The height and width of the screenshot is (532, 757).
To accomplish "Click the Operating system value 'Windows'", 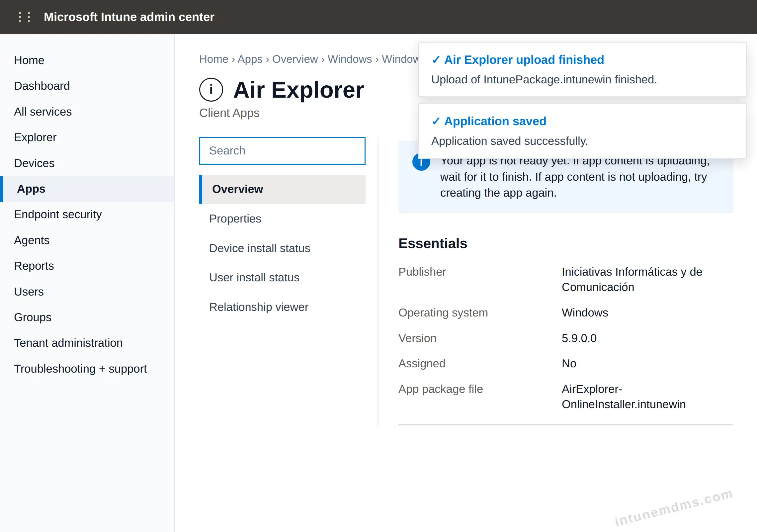I will (x=585, y=312).
